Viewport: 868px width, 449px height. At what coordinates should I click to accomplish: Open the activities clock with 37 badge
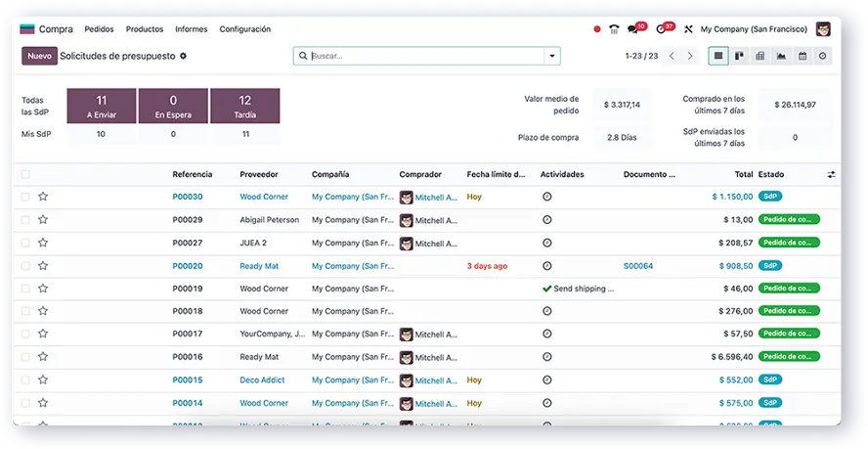[x=663, y=29]
